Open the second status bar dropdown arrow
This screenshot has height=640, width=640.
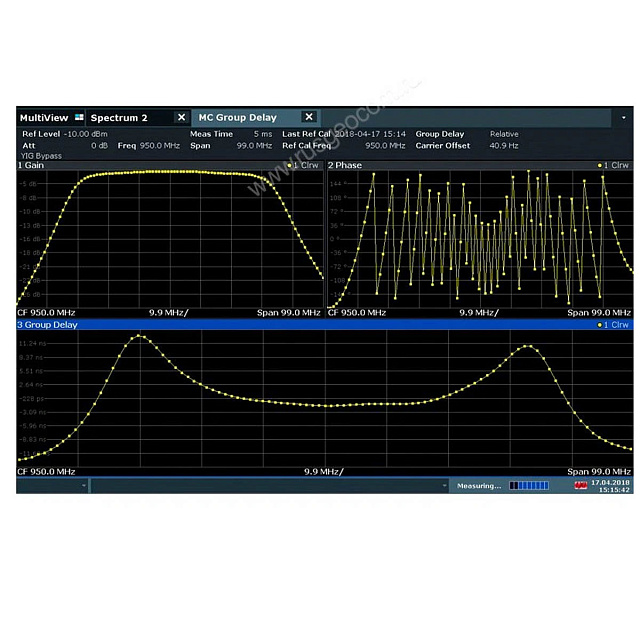pyautogui.click(x=445, y=486)
